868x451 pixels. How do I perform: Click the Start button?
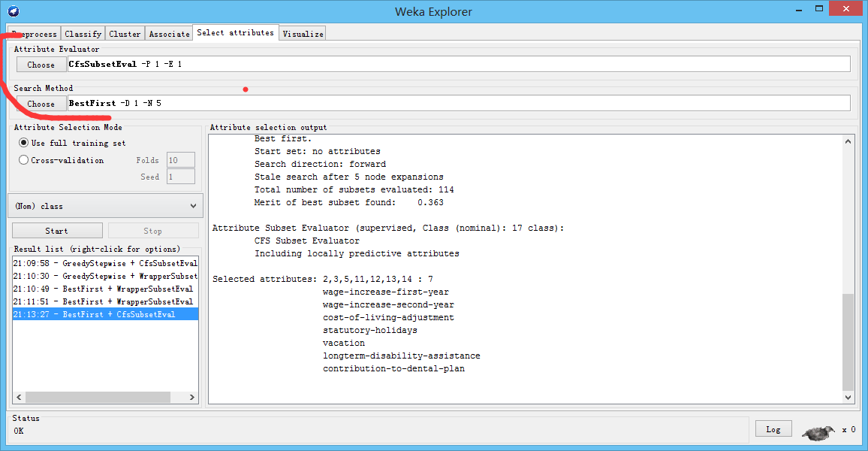coord(57,231)
